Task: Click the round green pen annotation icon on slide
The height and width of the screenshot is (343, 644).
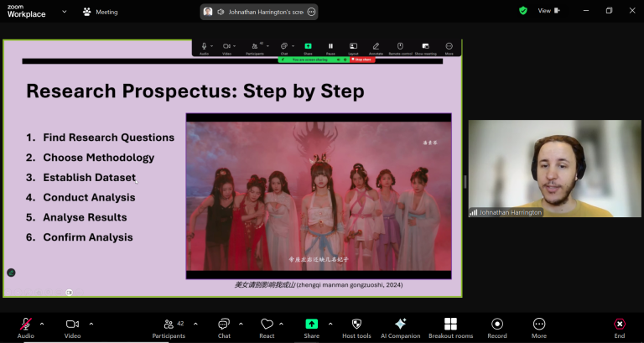Action: pos(11,273)
